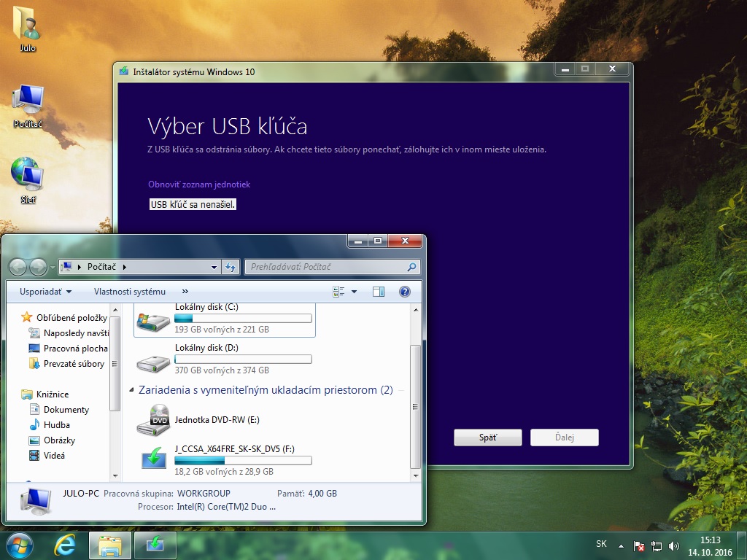
Task: Open Explorer help question mark
Action: click(404, 292)
